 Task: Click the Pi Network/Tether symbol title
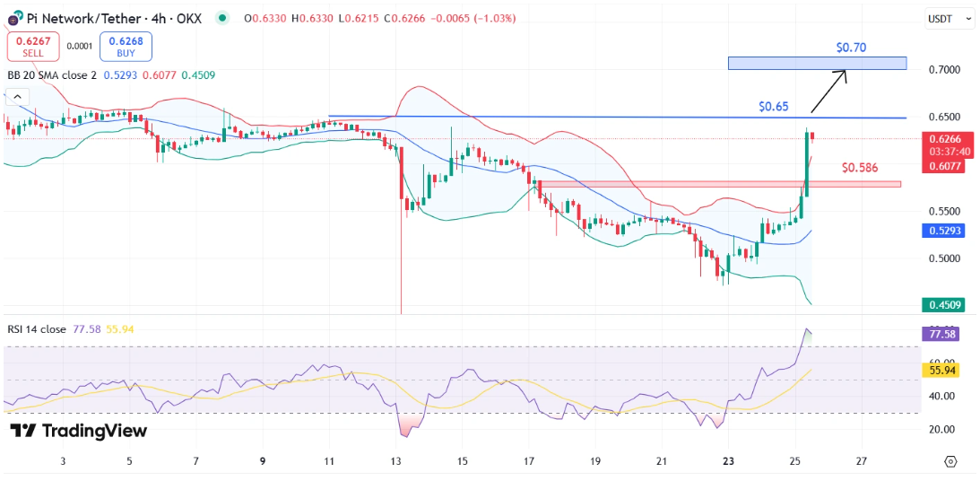point(113,19)
